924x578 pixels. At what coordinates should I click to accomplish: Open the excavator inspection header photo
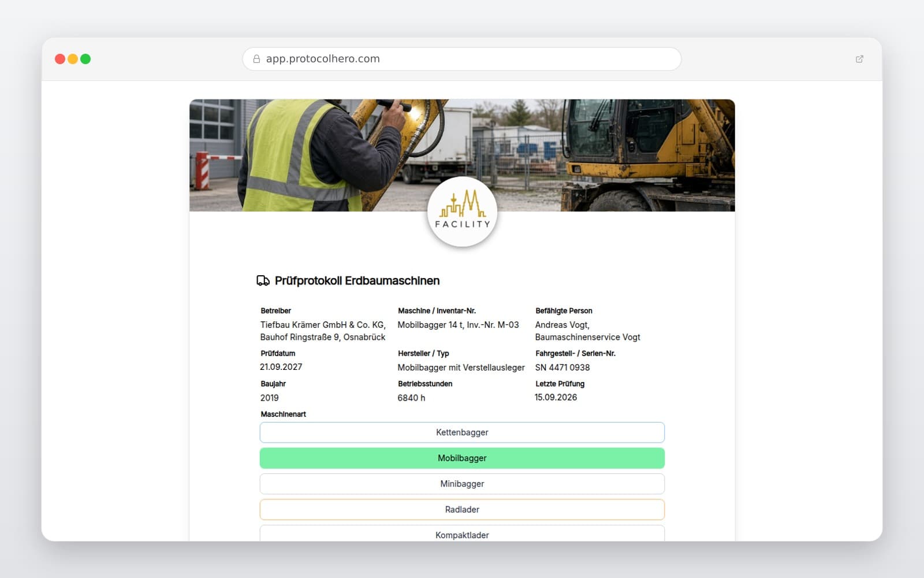(462, 155)
